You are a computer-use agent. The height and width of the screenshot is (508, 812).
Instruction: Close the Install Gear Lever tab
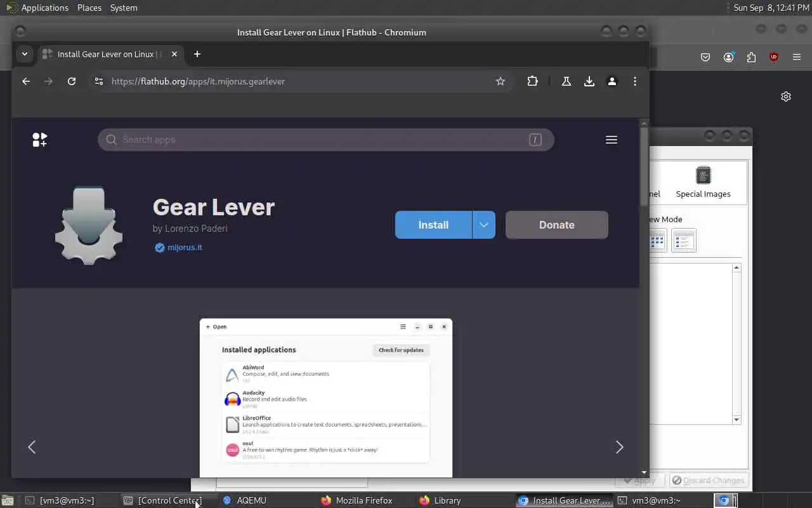[174, 54]
